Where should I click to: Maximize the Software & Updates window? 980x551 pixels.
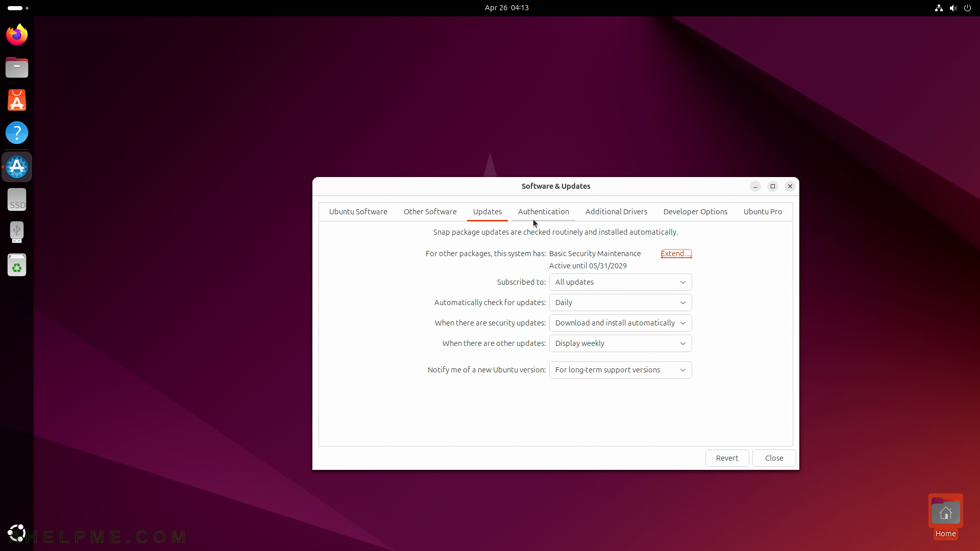(x=773, y=186)
